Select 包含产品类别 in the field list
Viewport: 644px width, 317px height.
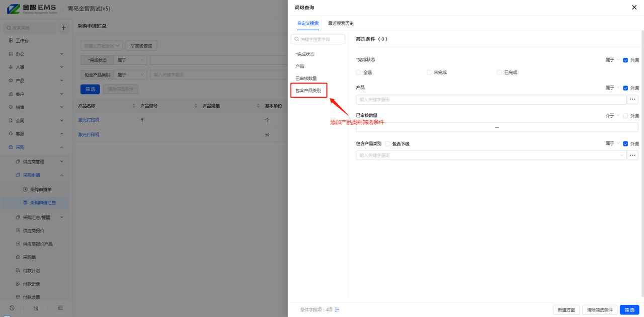(x=308, y=91)
